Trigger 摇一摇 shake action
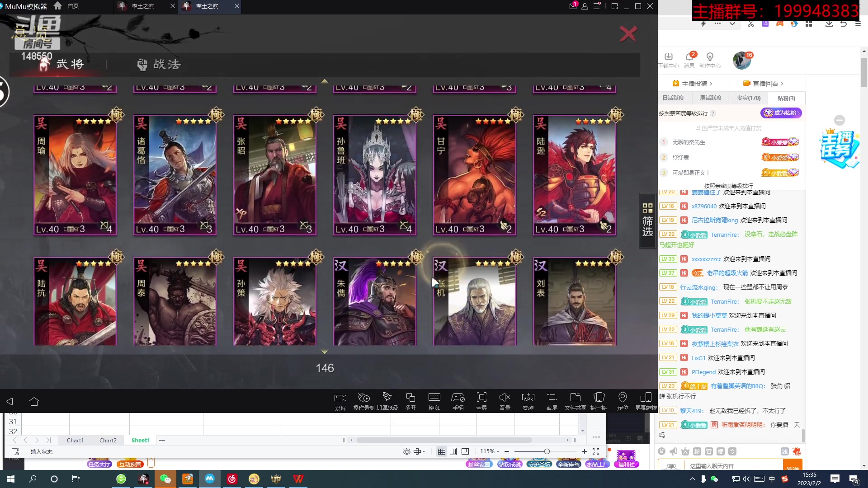Image resolution: width=868 pixels, height=488 pixels. pyautogui.click(x=599, y=401)
